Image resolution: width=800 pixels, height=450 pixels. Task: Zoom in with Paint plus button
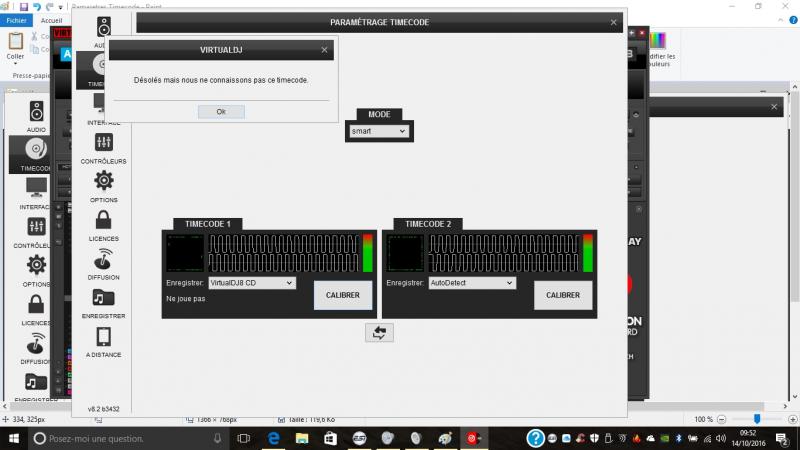click(x=792, y=419)
